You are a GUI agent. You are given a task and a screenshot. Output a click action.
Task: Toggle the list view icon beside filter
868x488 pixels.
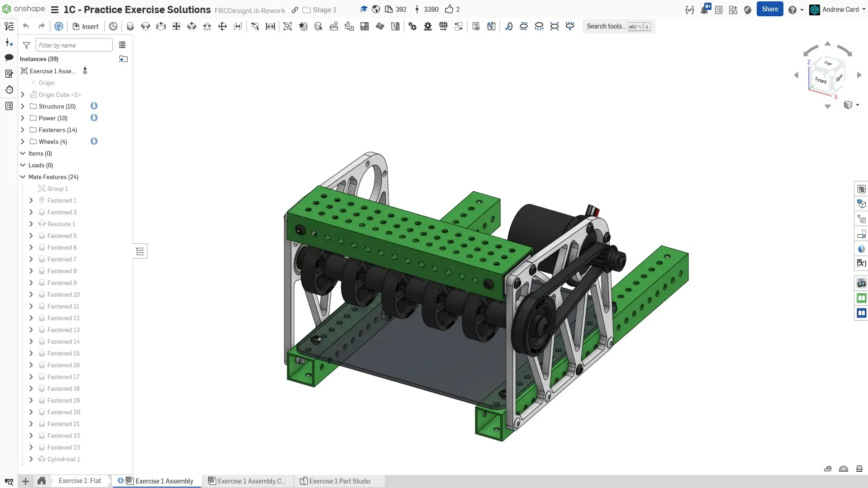point(122,45)
